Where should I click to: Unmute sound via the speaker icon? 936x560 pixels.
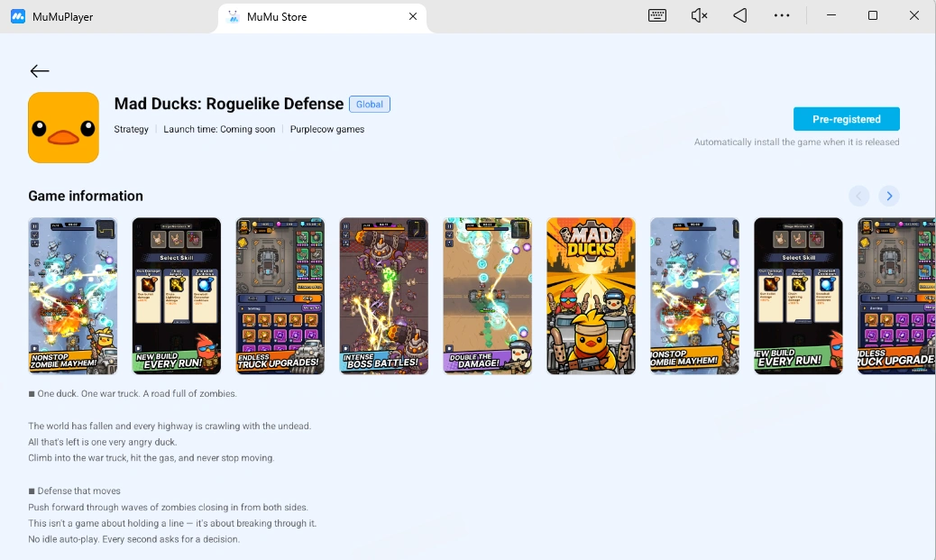tap(699, 15)
